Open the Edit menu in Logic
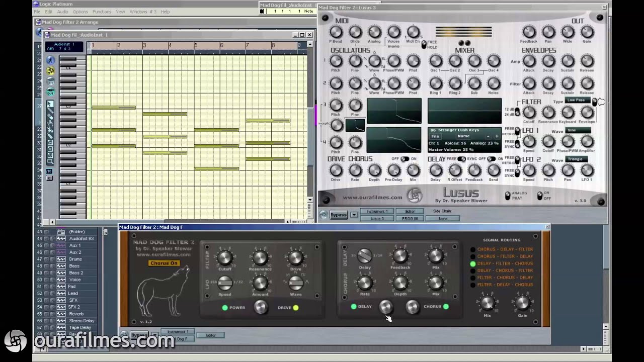Viewport: 644px width, 362px height. 49,12
